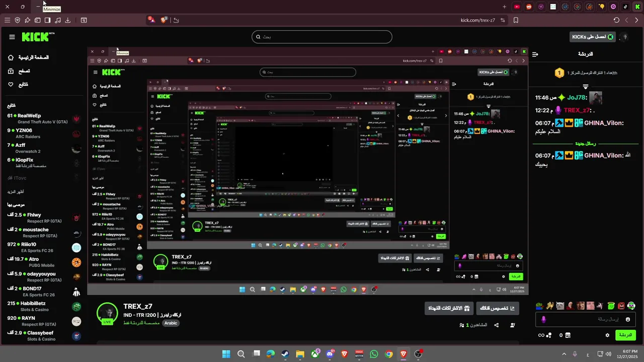Open Brave sidebar menu icon in toolbar

7,20
